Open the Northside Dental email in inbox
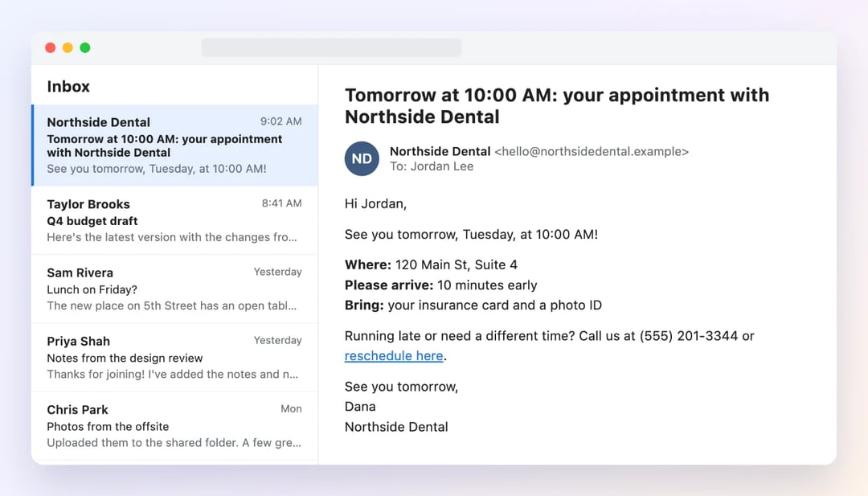Image resolution: width=868 pixels, height=496 pixels. (x=175, y=145)
